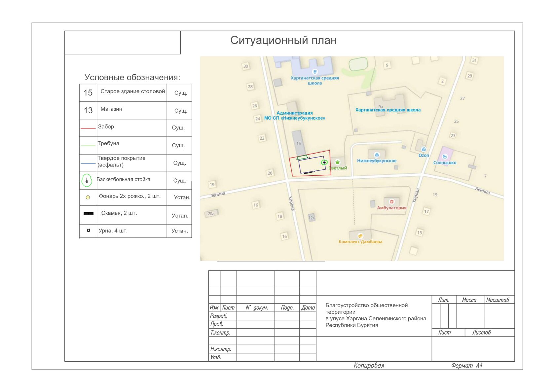Select Устан. status in the Скамья row
The height and width of the screenshot is (392, 555).
point(180,216)
